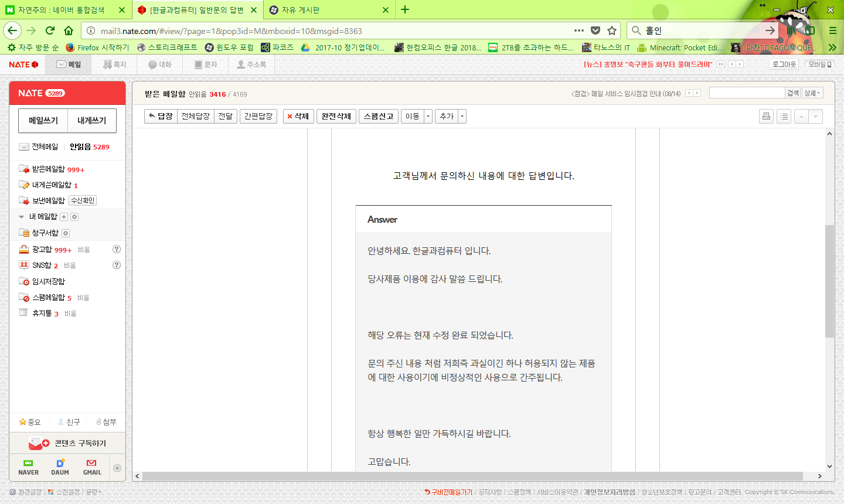Click help icon beside 광고함
This screenshot has width=844, height=504.
117,249
